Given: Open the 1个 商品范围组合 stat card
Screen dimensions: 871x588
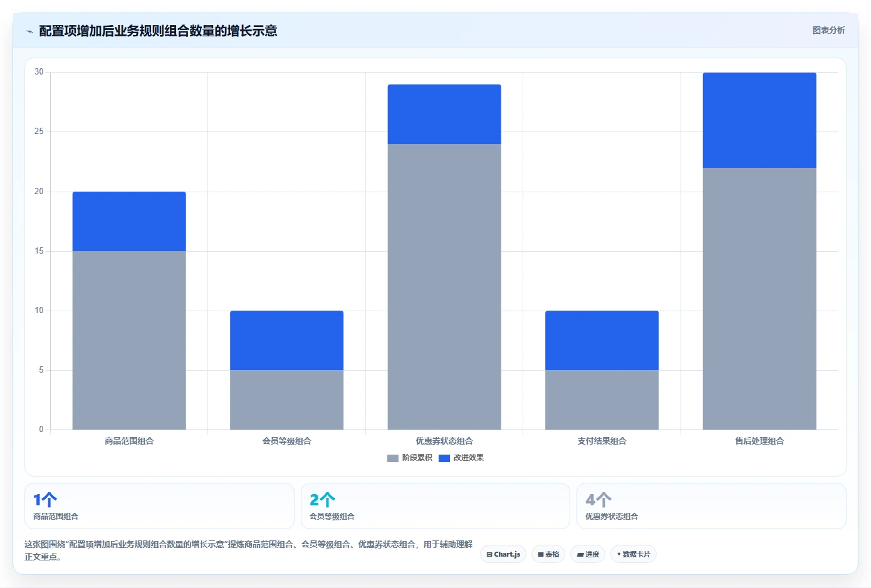Looking at the screenshot, I should tap(159, 506).
